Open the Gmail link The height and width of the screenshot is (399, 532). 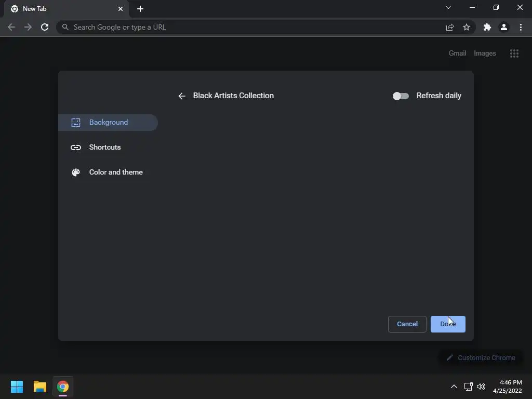click(457, 54)
